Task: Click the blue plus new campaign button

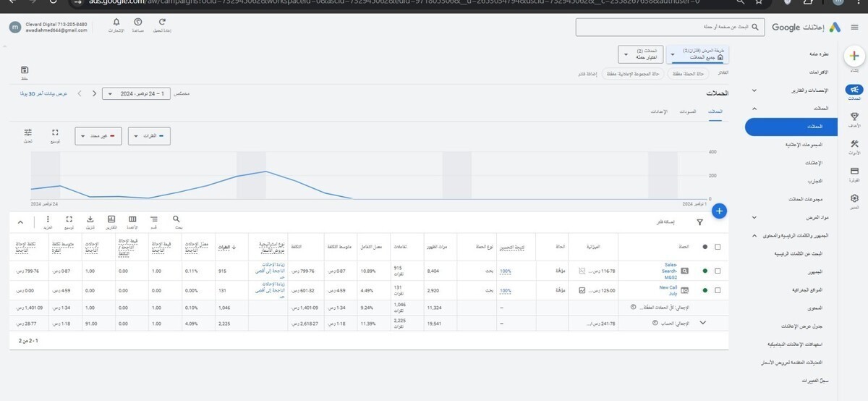Action: pyautogui.click(x=719, y=211)
